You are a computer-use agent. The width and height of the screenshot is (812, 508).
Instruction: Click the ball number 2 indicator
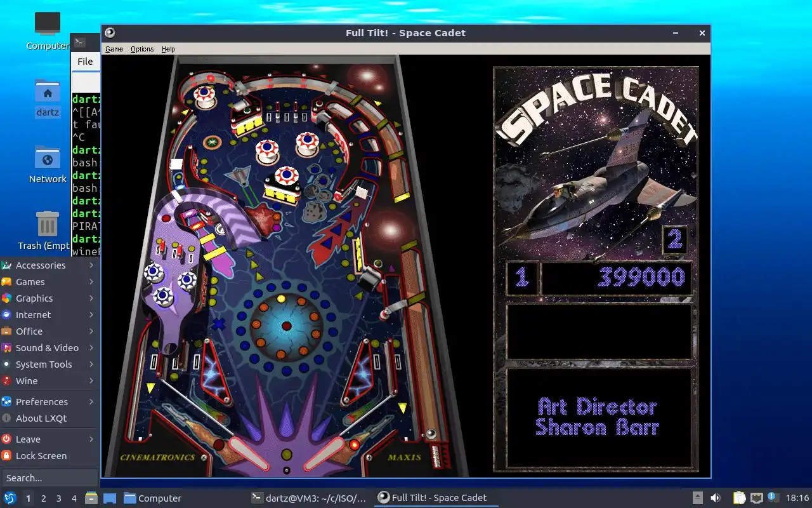pyautogui.click(x=675, y=240)
